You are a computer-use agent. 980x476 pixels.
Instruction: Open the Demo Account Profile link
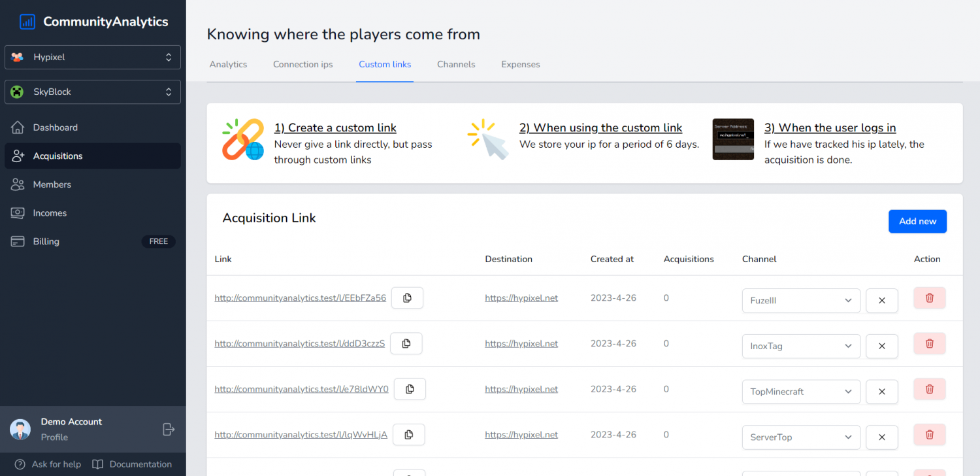click(54, 437)
